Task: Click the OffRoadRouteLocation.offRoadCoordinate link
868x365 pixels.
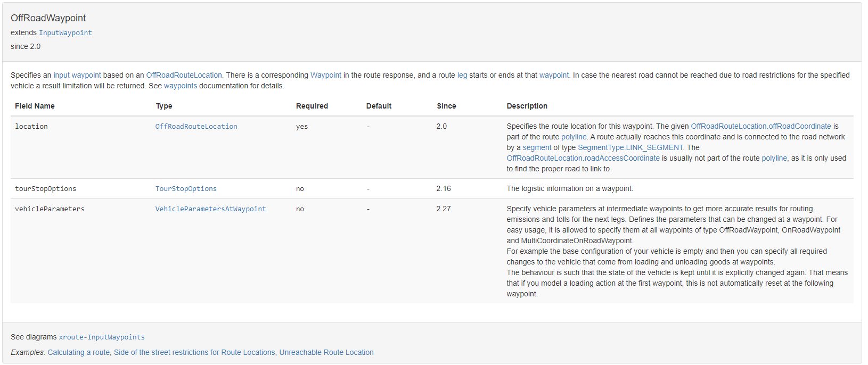Action: 760,126
